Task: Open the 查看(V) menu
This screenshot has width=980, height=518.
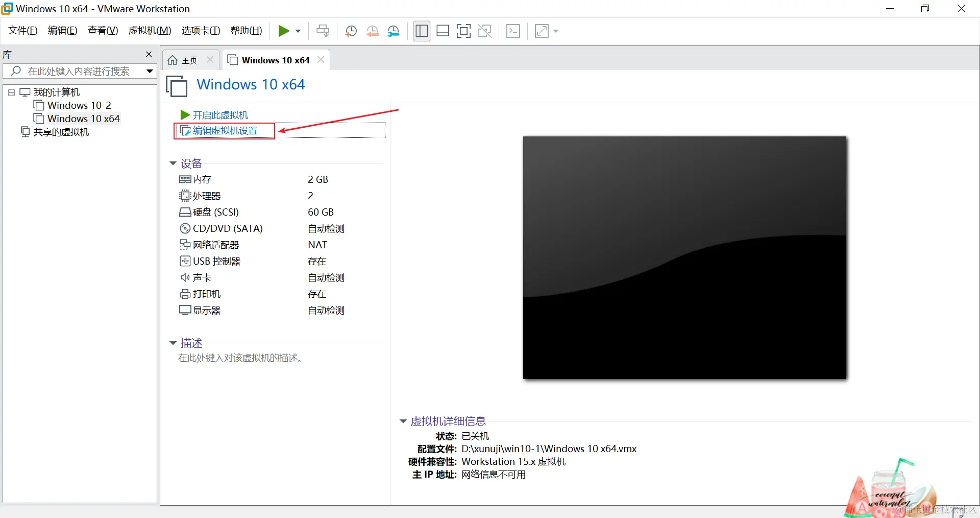Action: 103,31
